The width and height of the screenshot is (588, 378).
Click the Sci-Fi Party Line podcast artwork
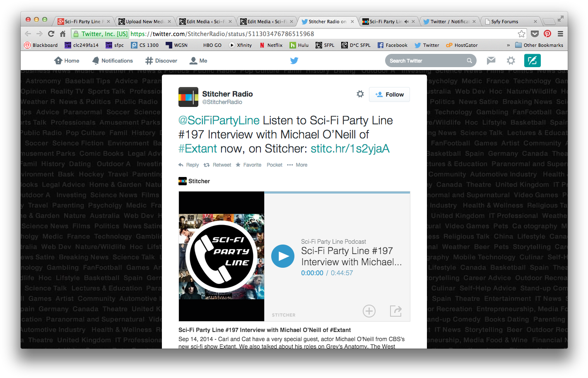tap(222, 256)
